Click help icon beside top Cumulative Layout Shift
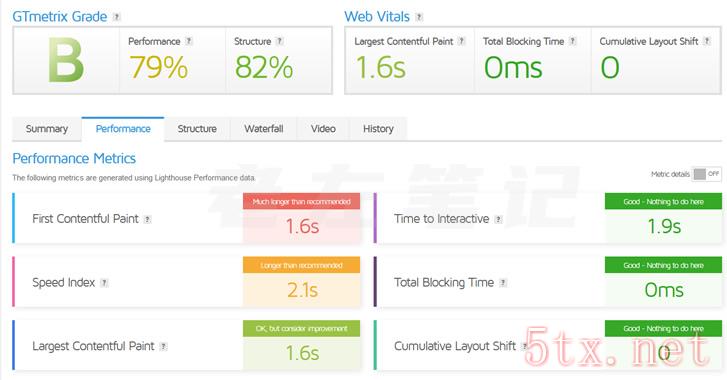727x380 pixels. (707, 41)
